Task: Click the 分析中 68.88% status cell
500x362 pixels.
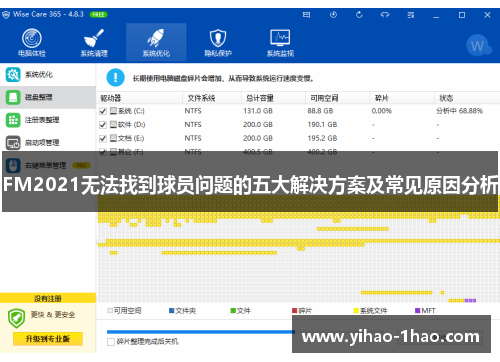Action: coord(459,111)
